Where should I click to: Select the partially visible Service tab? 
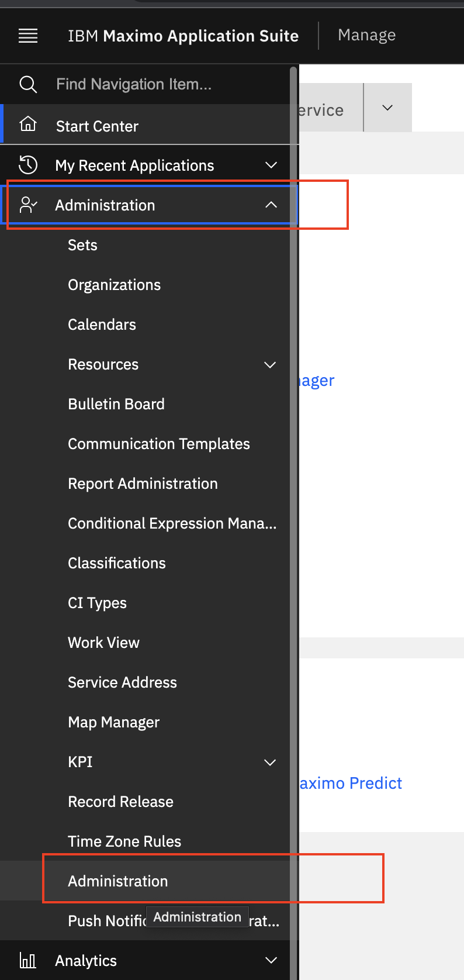click(x=331, y=108)
